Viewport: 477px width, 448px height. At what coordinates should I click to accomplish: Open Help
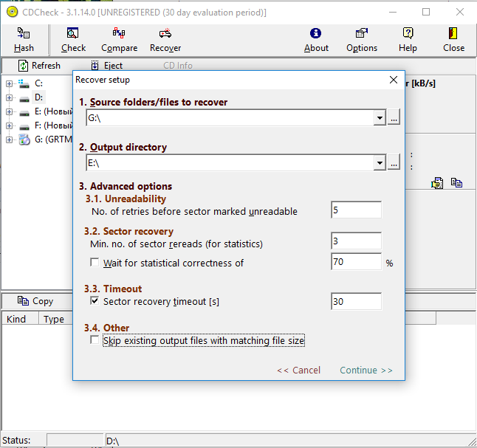click(x=408, y=40)
